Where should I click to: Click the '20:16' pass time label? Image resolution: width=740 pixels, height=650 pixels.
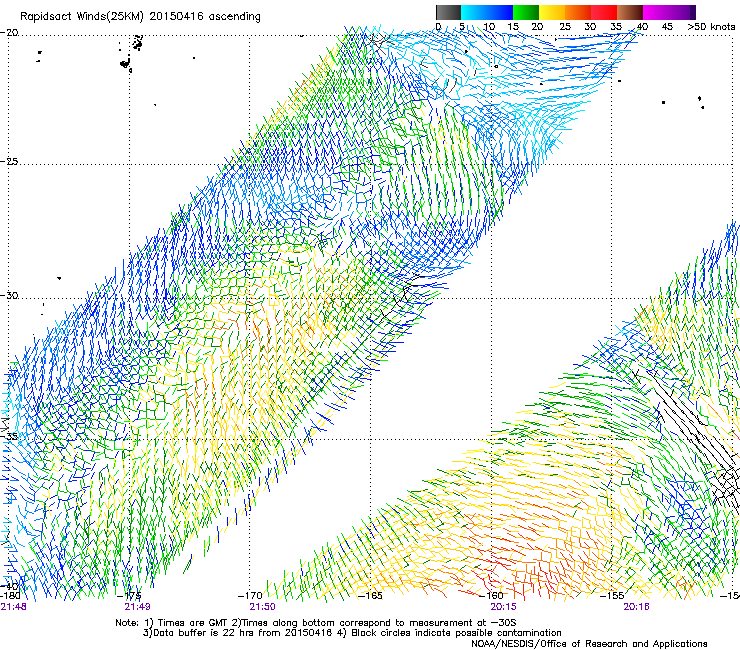[636, 607]
